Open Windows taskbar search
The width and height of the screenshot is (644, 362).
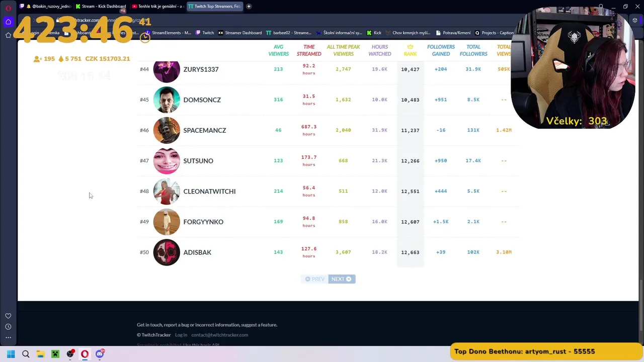(x=26, y=354)
